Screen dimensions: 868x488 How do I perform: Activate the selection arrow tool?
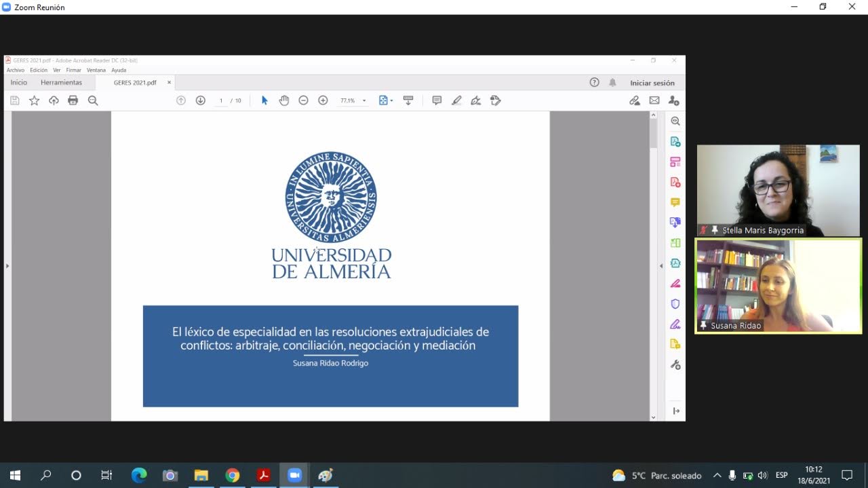point(264,100)
